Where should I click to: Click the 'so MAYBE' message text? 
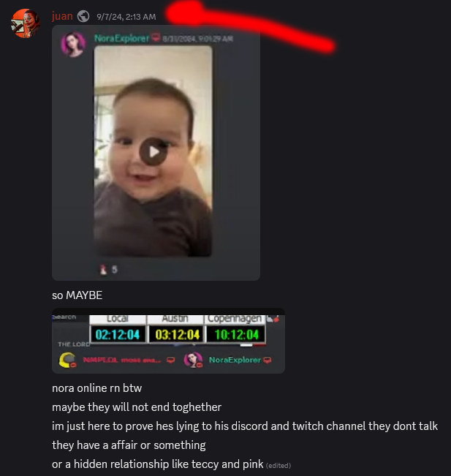[x=77, y=295]
